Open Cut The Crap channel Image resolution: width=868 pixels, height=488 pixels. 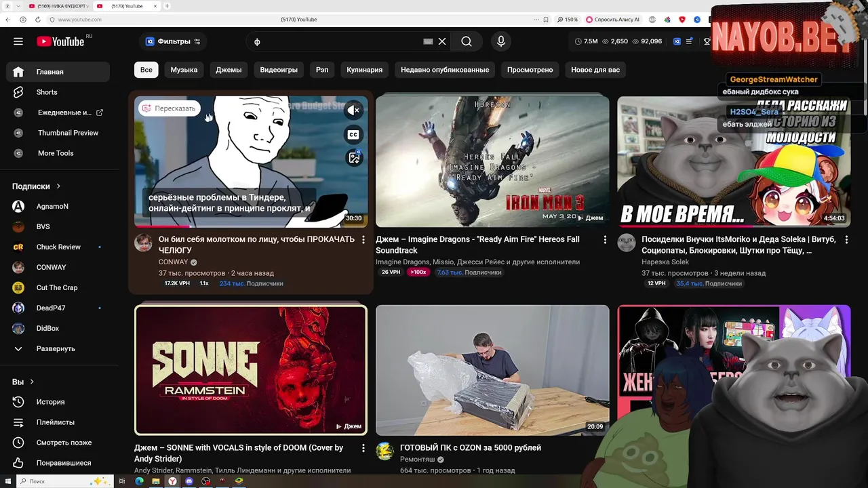click(x=58, y=287)
